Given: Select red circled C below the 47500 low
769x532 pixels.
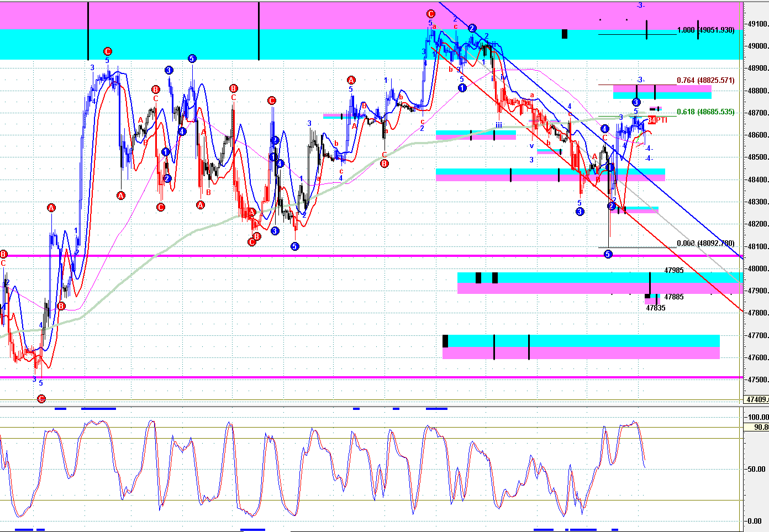Looking at the screenshot, I should point(41,398).
